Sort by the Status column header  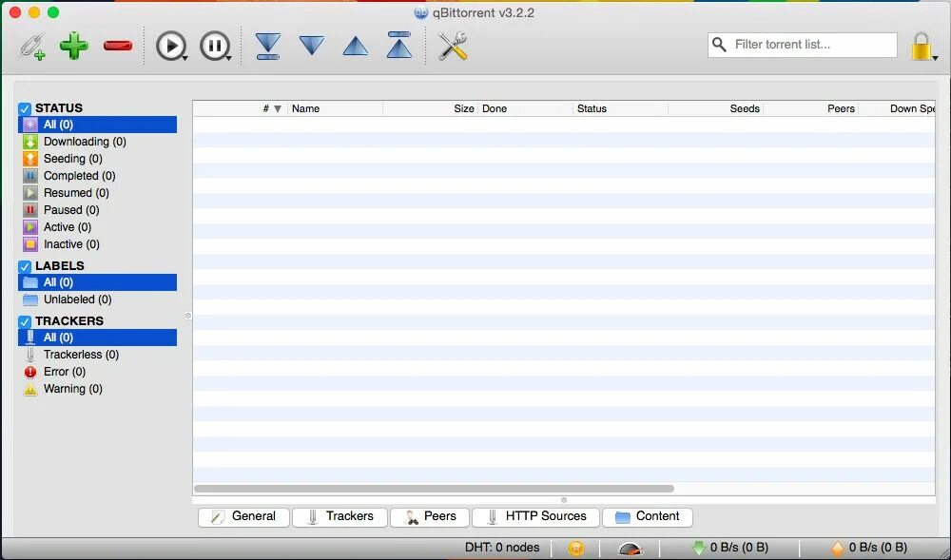pos(621,108)
